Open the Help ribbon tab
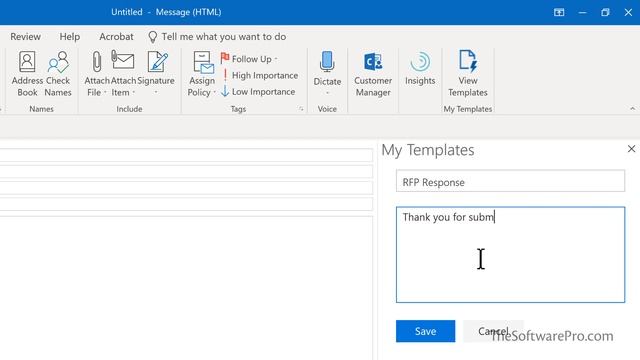Viewport: 640px width, 360px height. pos(70,37)
